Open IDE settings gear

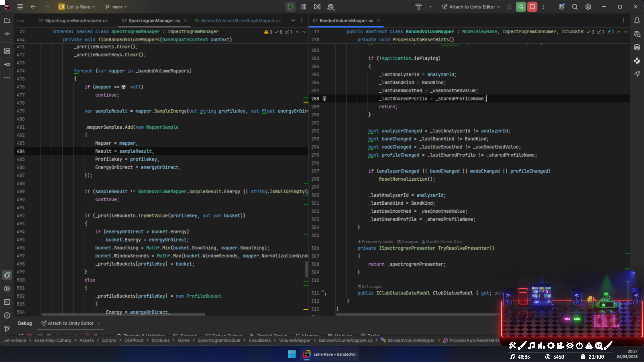click(x=588, y=7)
